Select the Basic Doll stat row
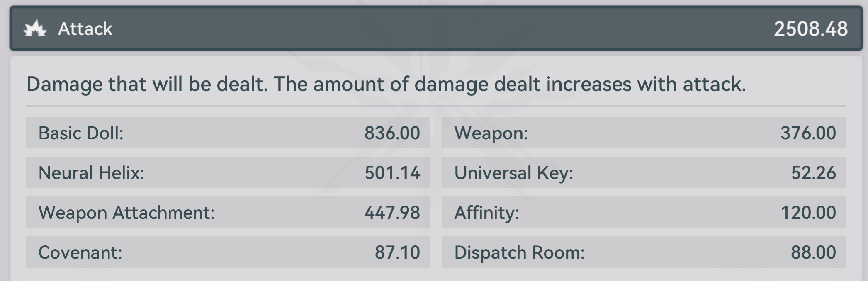This screenshot has width=868, height=281. click(x=228, y=133)
